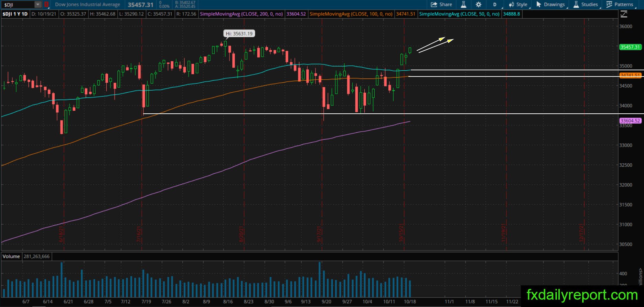The height and width of the screenshot is (307, 644).
Task: Open the Share chart button
Action: point(441,4)
